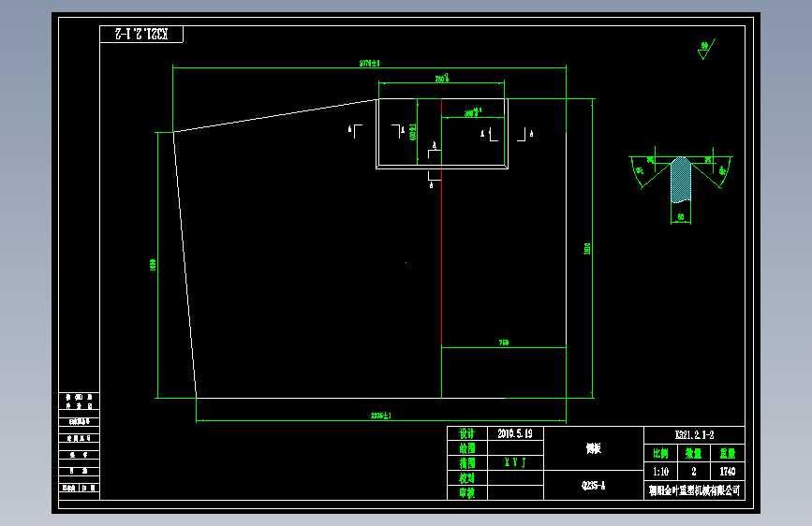
Task: Click the 60 width dimension under weld detail
Action: 681,216
